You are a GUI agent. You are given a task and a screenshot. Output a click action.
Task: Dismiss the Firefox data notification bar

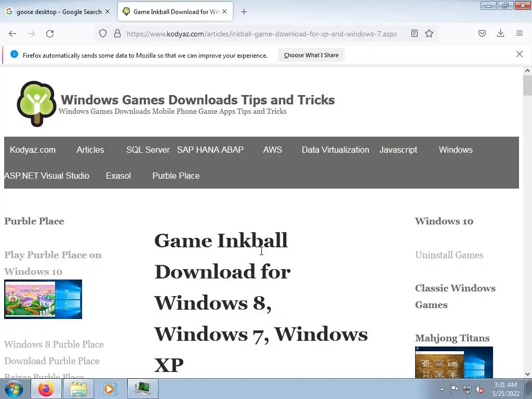click(x=520, y=54)
